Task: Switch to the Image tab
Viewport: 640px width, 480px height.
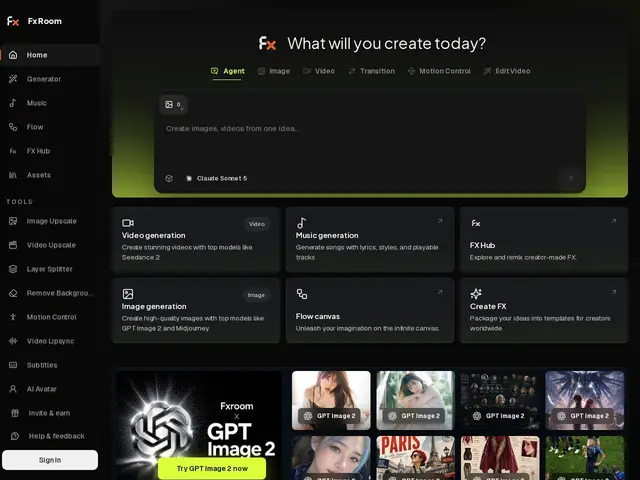Action: coord(273,71)
